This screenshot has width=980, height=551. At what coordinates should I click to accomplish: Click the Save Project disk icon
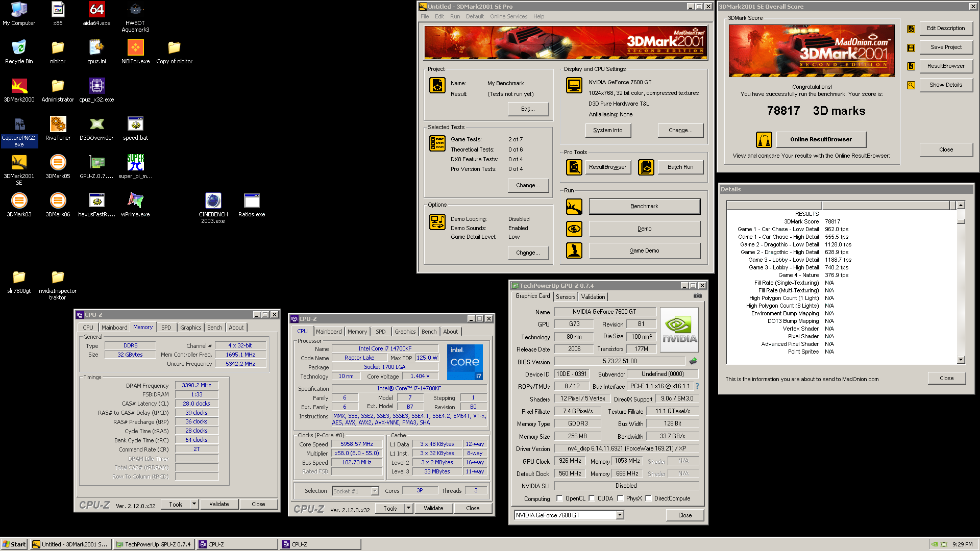pos(911,47)
